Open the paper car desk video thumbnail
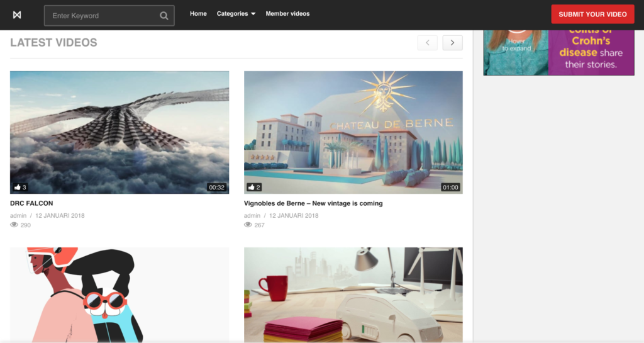Viewport: 644px width, 343px height. pyautogui.click(x=353, y=295)
